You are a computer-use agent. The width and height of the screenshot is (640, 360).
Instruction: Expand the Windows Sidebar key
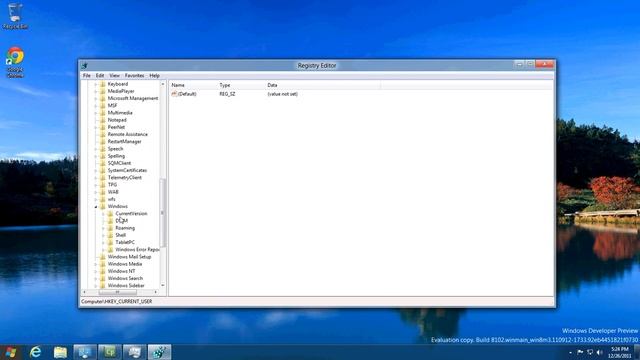tap(96, 286)
